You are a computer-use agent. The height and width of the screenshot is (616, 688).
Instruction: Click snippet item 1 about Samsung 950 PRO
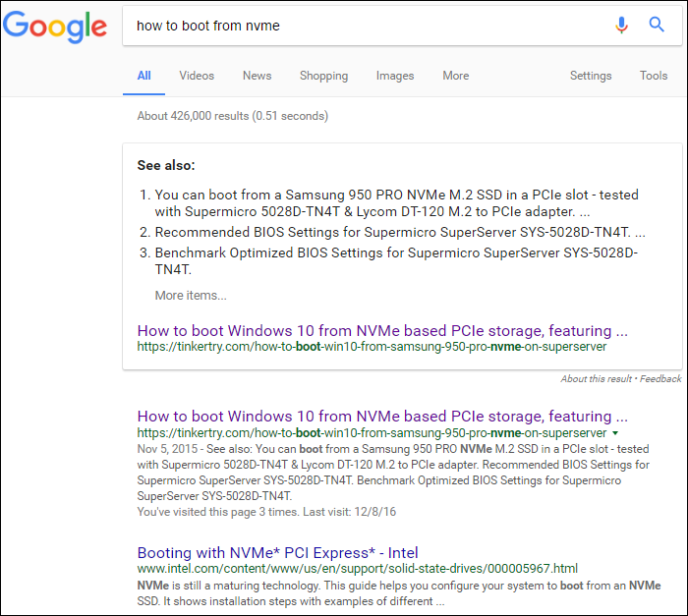coord(396,203)
